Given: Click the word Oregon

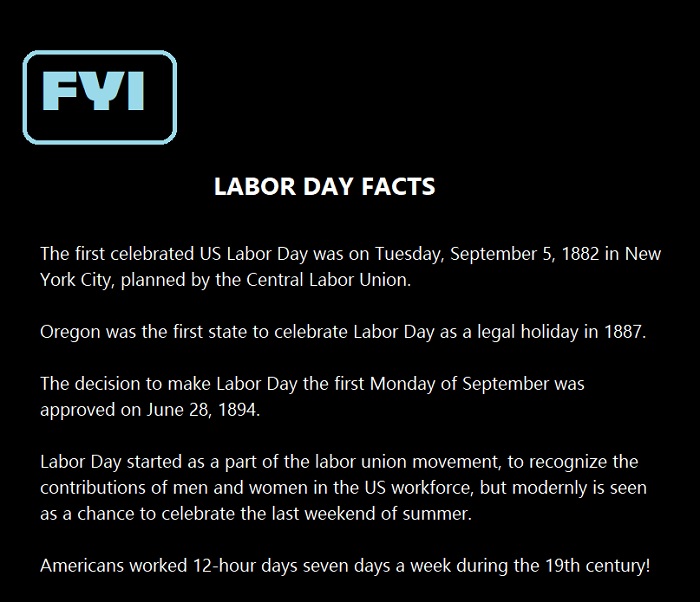Looking at the screenshot, I should [70, 333].
